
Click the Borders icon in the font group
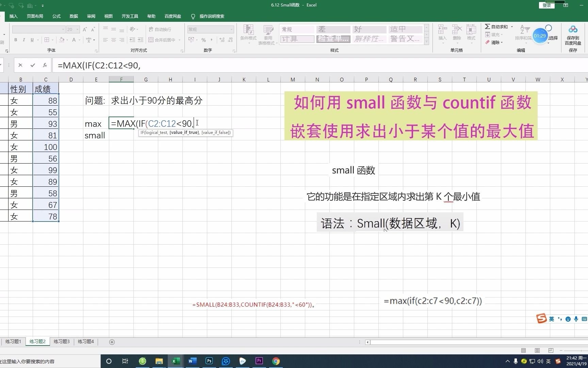coord(47,40)
